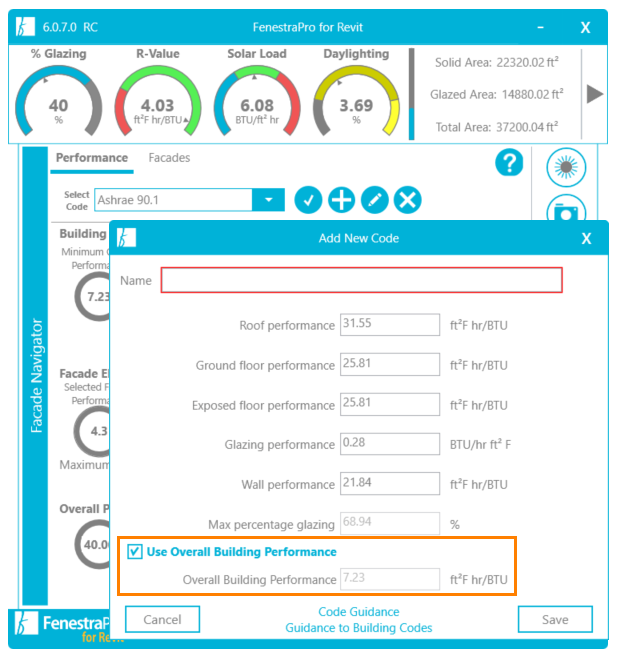The height and width of the screenshot is (663, 620).
Task: Click the Daylighting gauge
Action: pyautogui.click(x=356, y=101)
